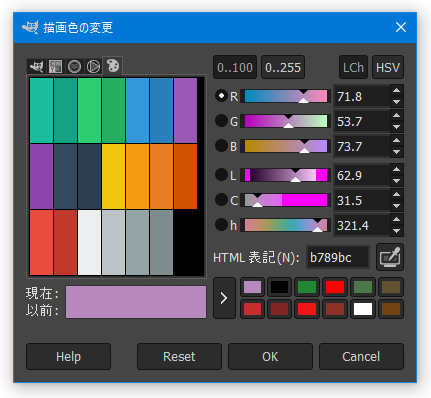This screenshot has height=398, width=431.
Task: Confirm color with OK button
Action: point(270,356)
